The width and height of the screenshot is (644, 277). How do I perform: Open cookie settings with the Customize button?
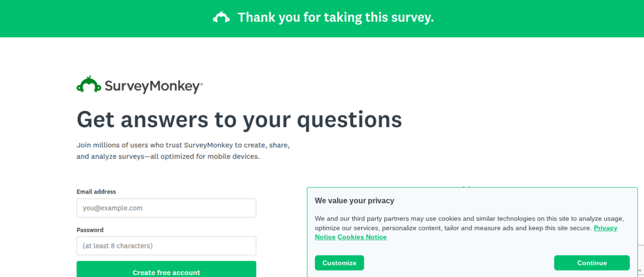point(339,263)
